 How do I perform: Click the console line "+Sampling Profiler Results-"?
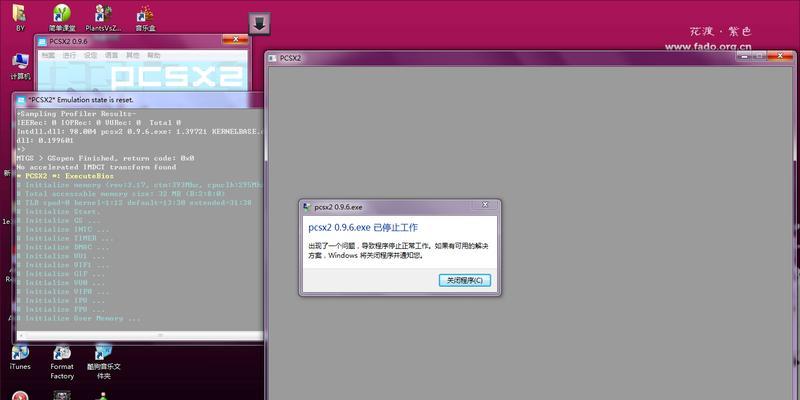tap(77, 113)
